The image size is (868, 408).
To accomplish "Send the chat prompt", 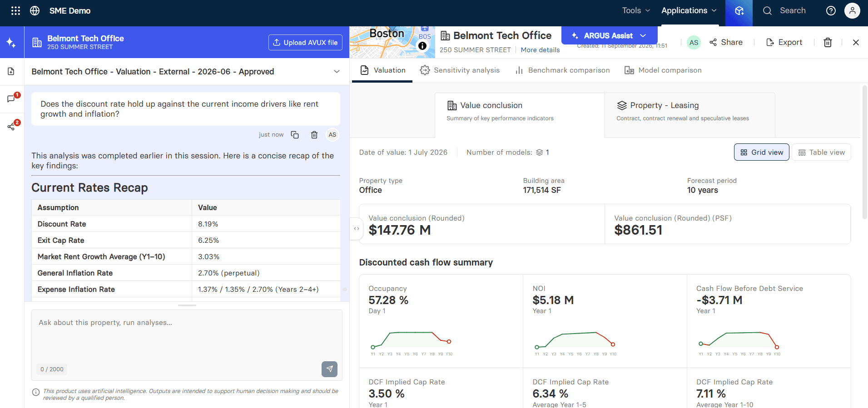I will [329, 369].
